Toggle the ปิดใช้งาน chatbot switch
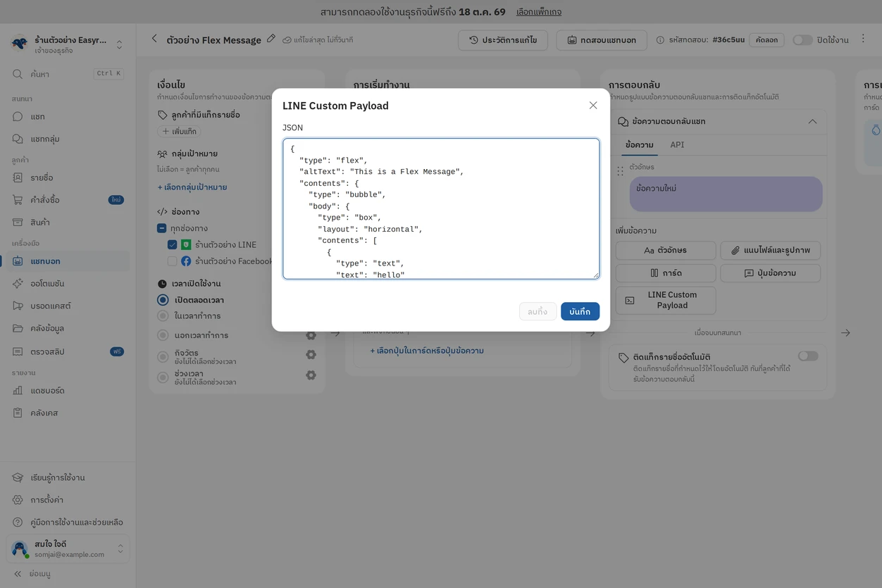The image size is (882, 588). [802, 40]
